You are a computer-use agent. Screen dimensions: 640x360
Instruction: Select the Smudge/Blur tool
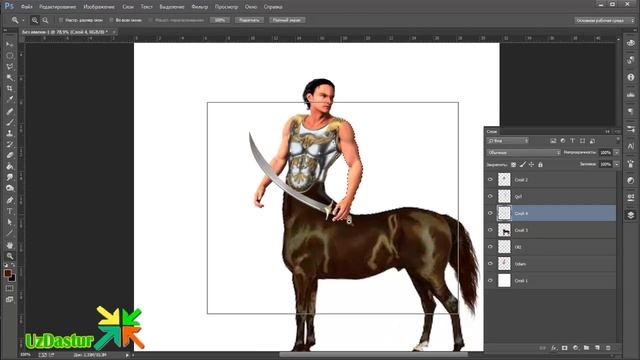coord(9,178)
